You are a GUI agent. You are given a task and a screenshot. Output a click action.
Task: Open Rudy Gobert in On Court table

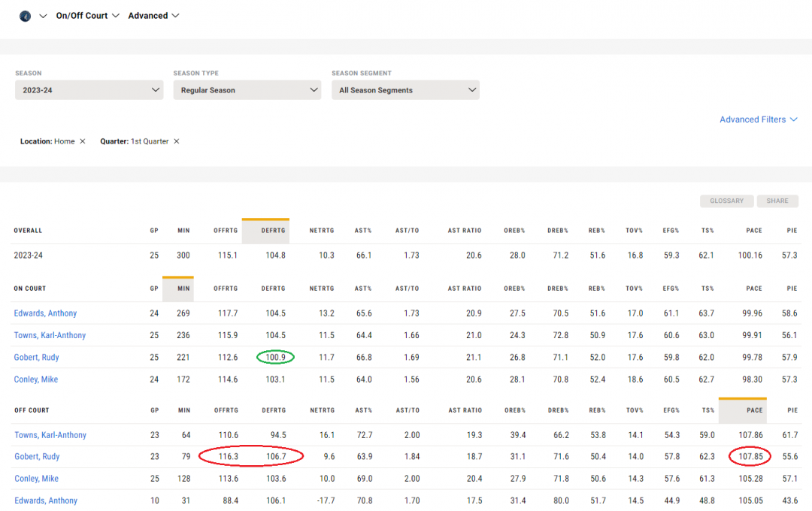pyautogui.click(x=36, y=357)
